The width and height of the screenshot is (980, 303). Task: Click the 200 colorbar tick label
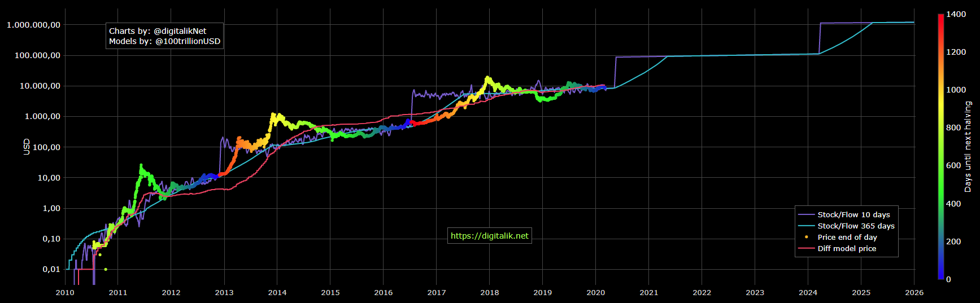tap(953, 241)
